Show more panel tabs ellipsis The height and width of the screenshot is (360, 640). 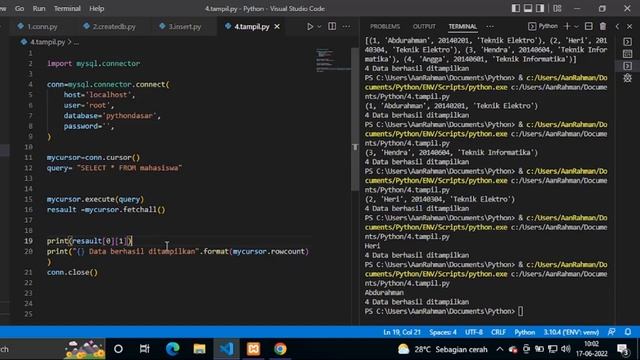click(x=490, y=27)
